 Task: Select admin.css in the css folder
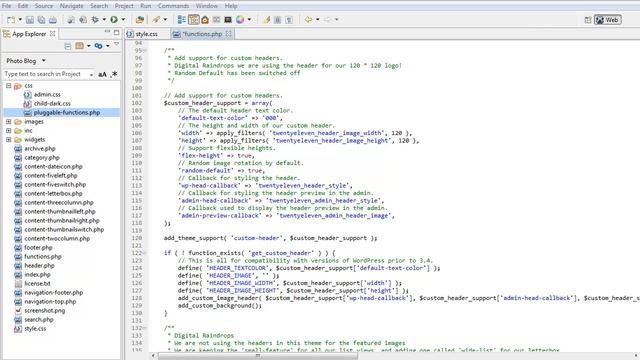point(47,95)
